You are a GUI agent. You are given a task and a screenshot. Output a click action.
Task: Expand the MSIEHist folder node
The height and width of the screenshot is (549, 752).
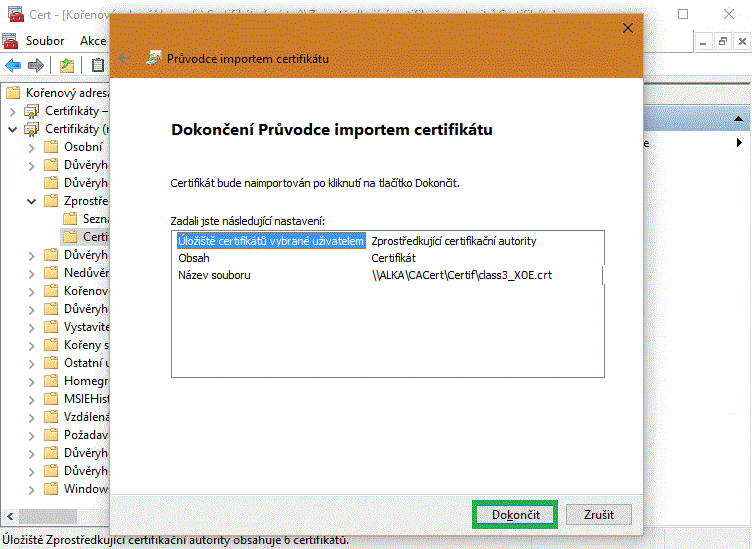(30, 399)
